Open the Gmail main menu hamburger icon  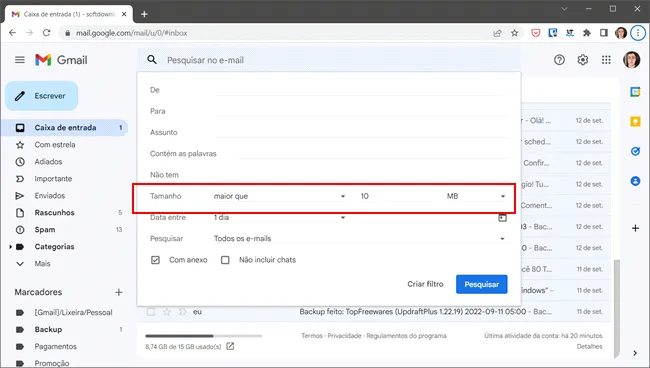tap(19, 60)
